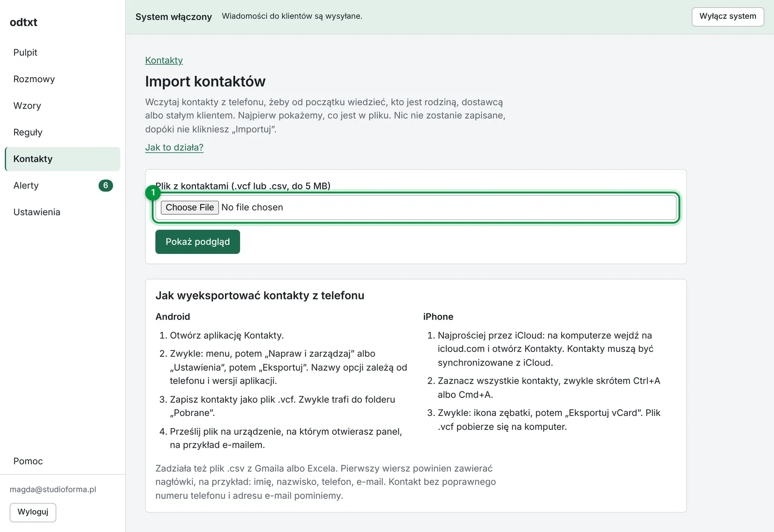Click the Pokaż podgląd button
774x532 pixels.
(197, 242)
